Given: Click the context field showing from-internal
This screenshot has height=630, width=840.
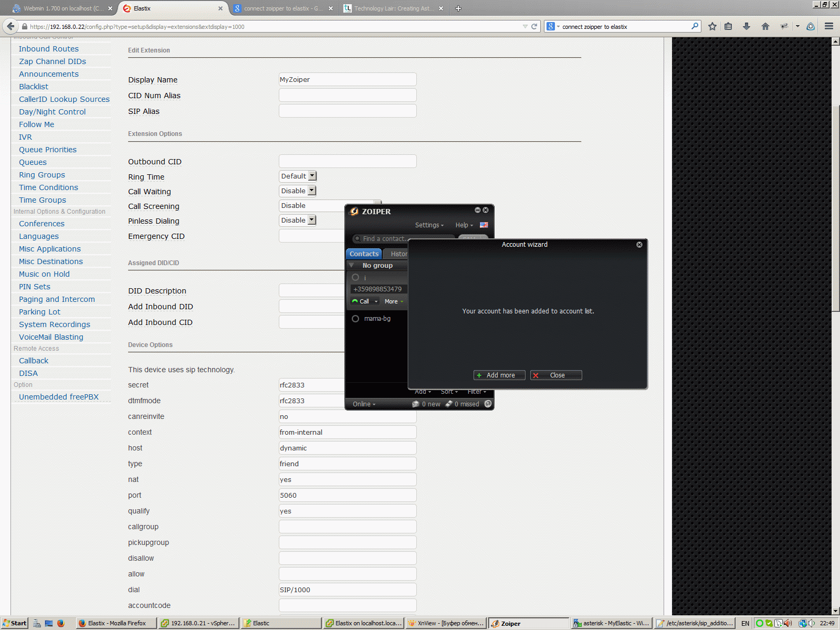Looking at the screenshot, I should (348, 432).
